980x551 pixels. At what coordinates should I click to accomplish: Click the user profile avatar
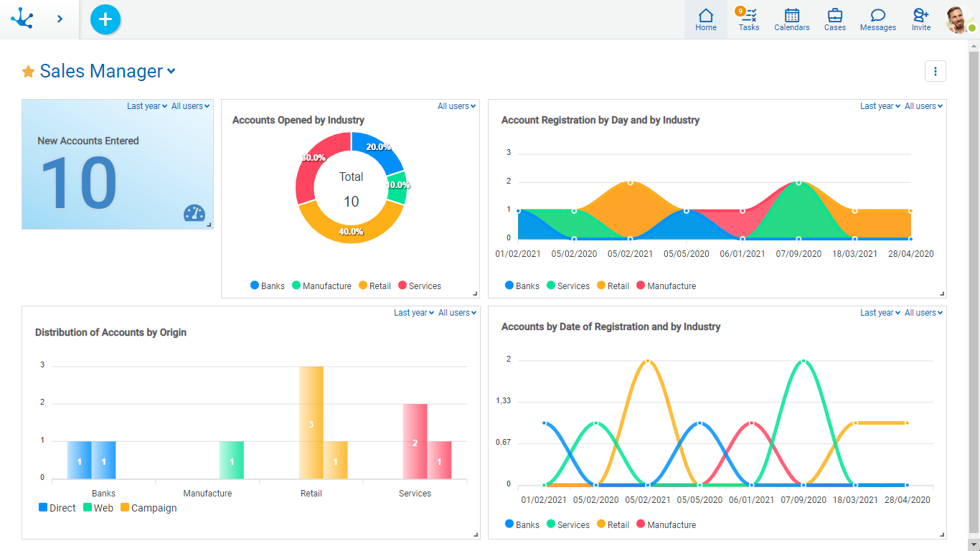958,19
